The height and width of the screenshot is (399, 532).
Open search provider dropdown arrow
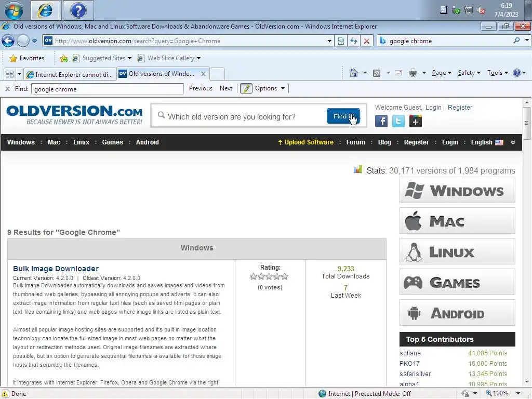527,41
